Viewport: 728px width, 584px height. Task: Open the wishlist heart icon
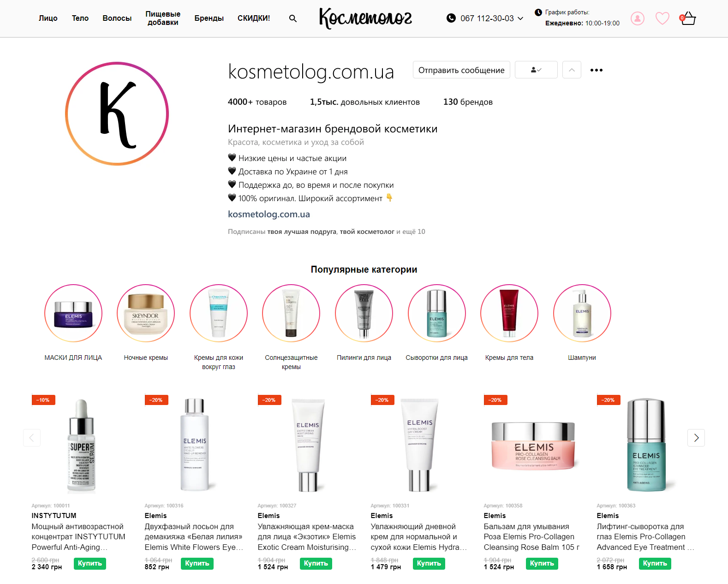coord(662,18)
